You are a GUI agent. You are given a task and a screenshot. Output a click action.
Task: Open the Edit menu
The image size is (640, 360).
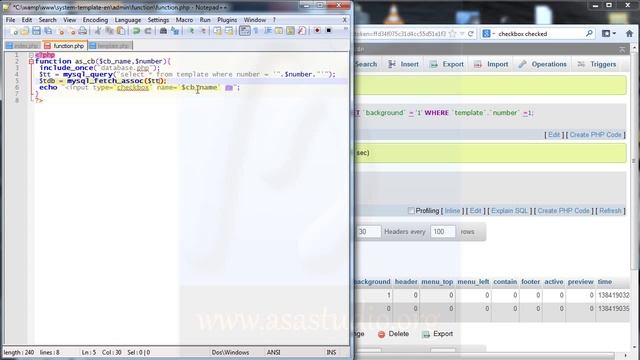click(27, 20)
